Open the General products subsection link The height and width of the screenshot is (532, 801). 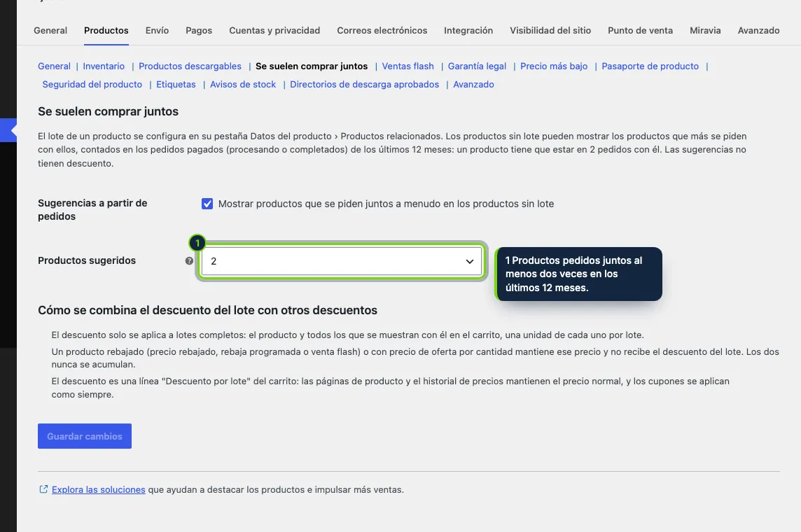[54, 66]
